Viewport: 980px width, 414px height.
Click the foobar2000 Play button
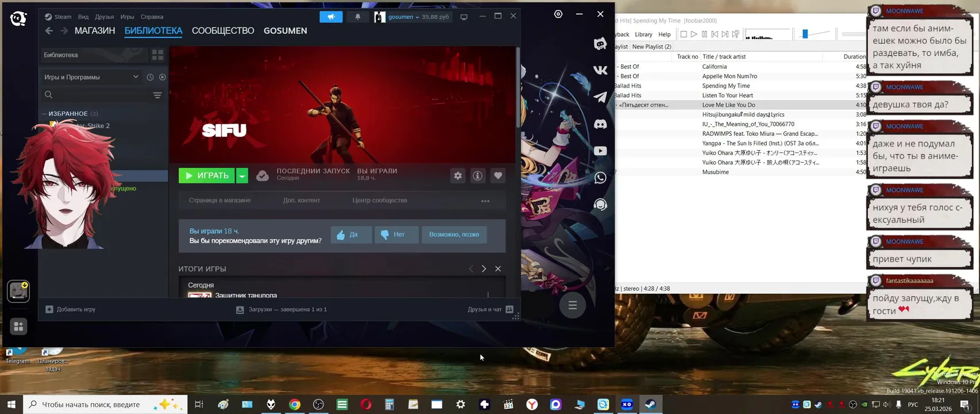pyautogui.click(x=694, y=34)
